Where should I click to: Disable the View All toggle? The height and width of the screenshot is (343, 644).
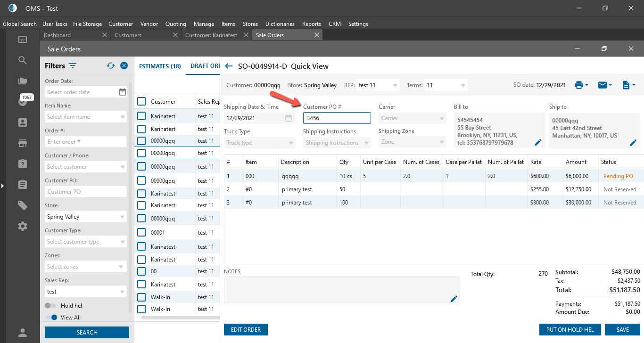(x=51, y=318)
